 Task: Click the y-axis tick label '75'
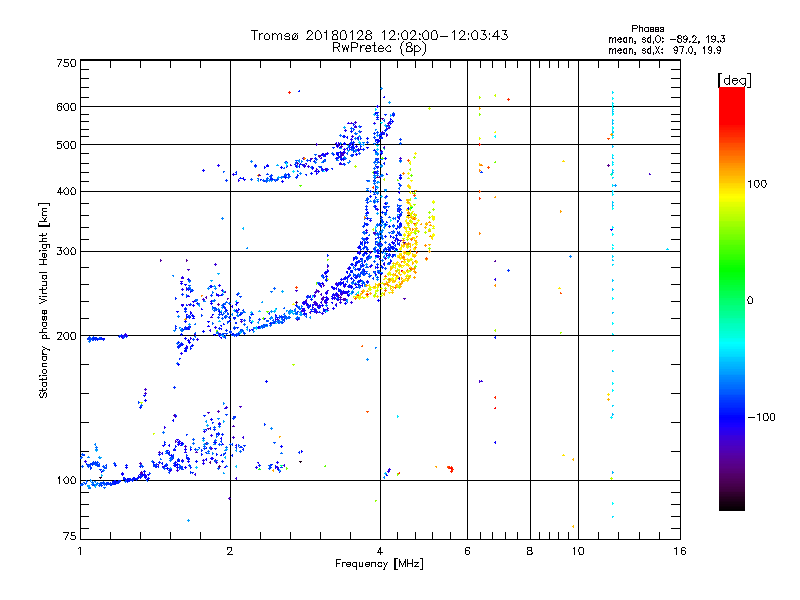[x=70, y=536]
